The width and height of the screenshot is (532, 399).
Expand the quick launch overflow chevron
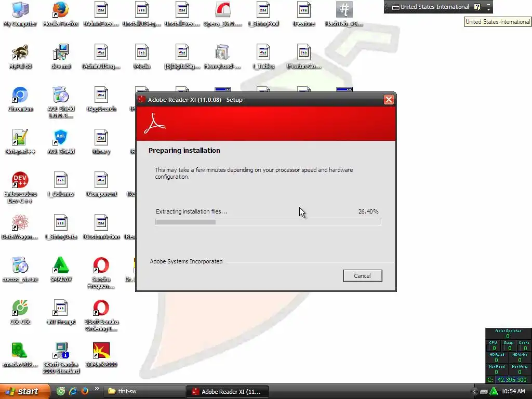[x=97, y=389]
